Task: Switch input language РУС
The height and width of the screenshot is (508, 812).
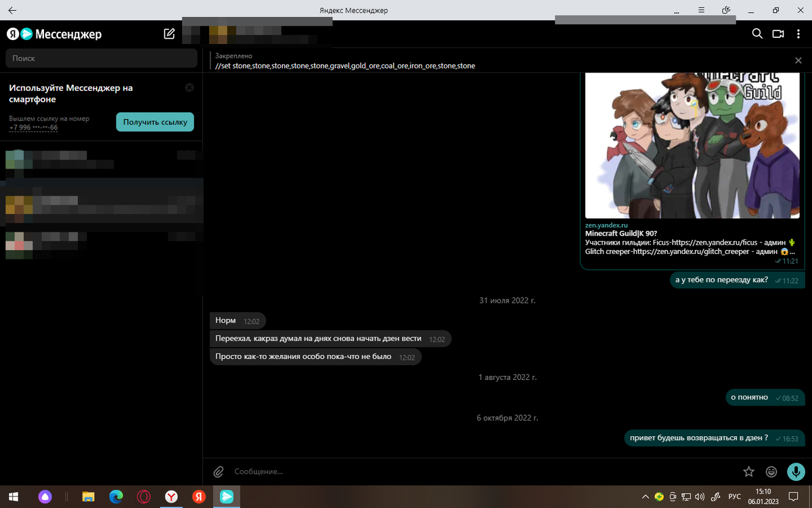Action: [734, 496]
